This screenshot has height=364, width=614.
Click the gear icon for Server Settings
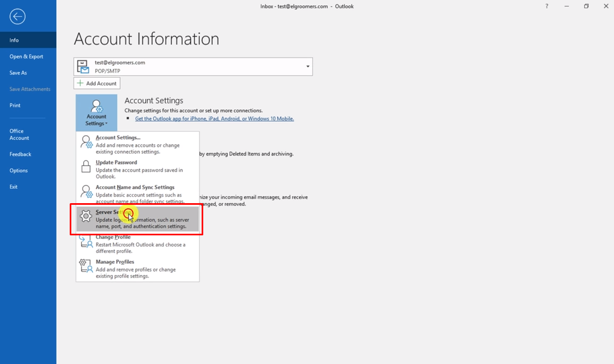(86, 216)
